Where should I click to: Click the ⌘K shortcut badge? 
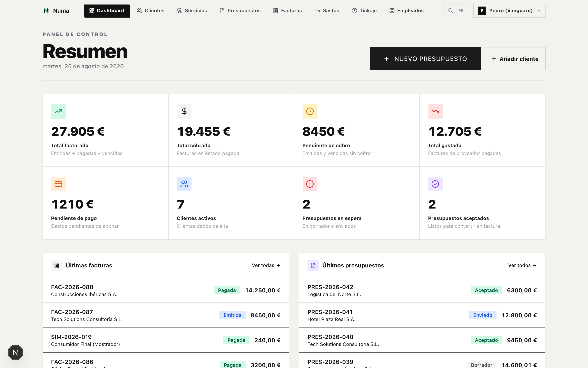coord(461,10)
